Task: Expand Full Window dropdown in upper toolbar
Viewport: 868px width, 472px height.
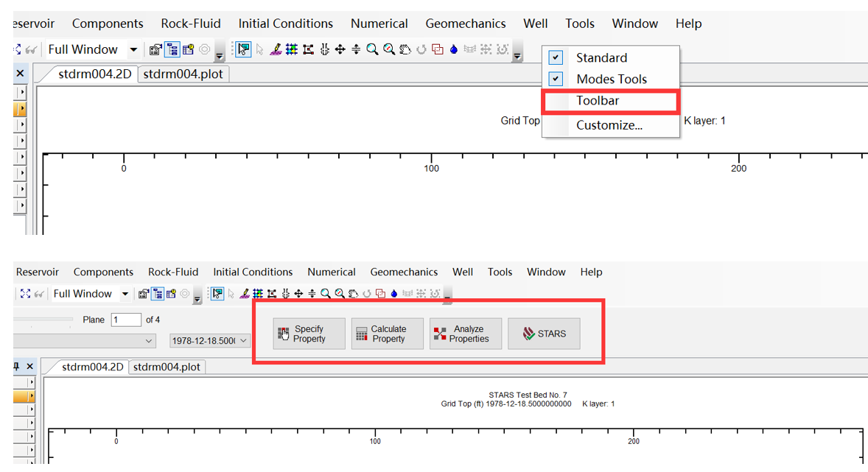Action: tap(133, 49)
